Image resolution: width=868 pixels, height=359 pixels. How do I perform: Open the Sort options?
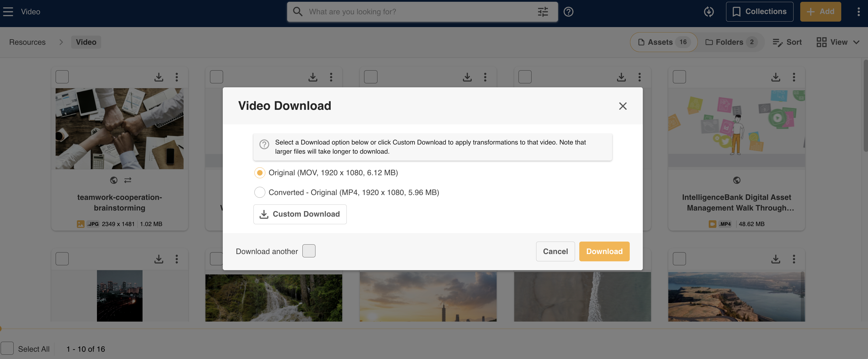(787, 42)
